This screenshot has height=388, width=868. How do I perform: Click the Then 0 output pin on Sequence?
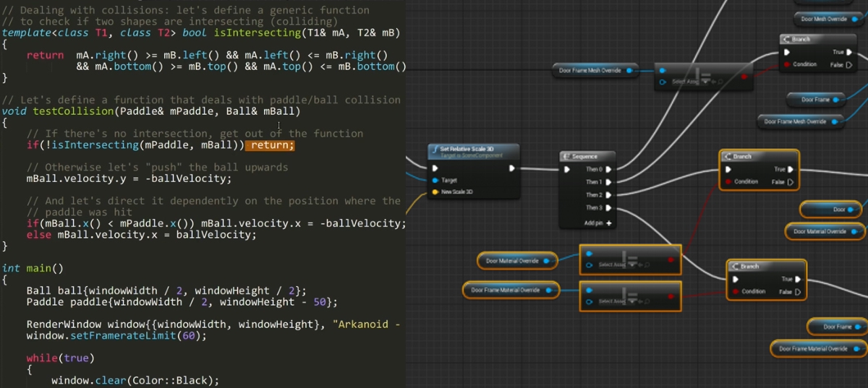(608, 169)
